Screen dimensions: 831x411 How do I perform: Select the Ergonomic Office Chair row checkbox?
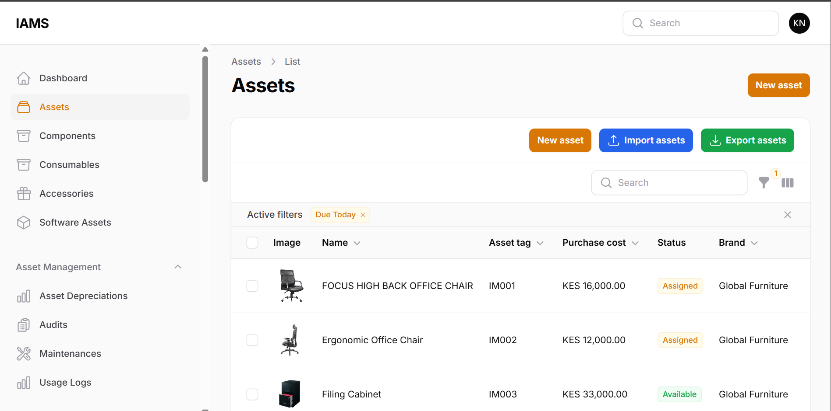tap(252, 340)
